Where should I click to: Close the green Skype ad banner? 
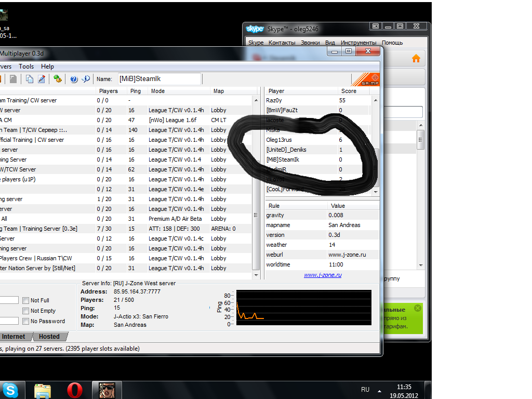[418, 308]
